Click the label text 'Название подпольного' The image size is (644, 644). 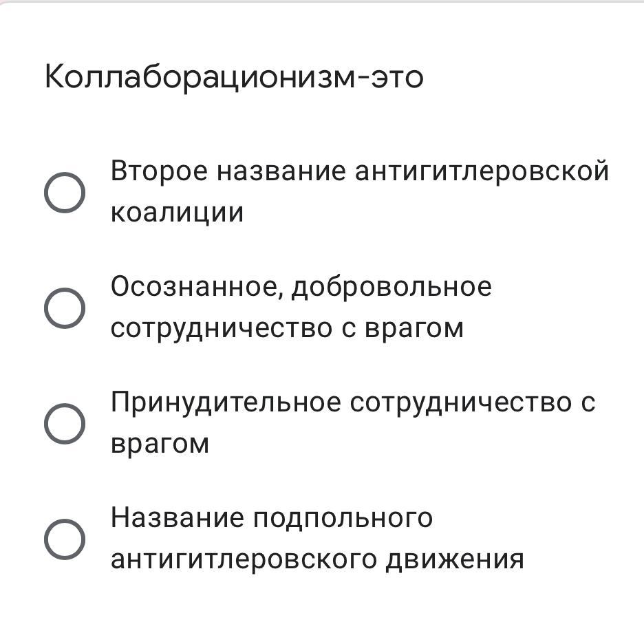pyautogui.click(x=272, y=518)
